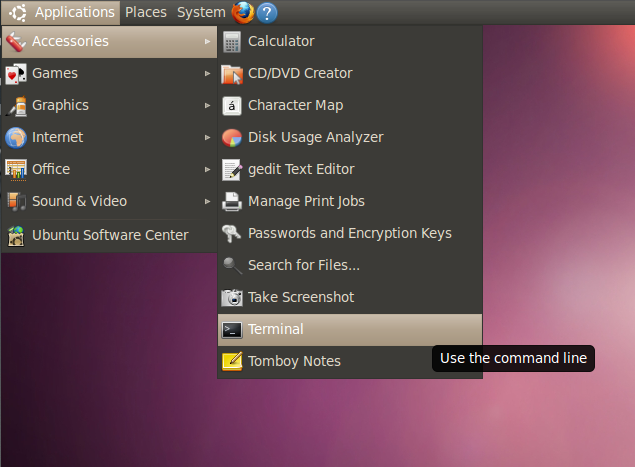
Task: Launch Calculator from Accessories
Action: 350,41
